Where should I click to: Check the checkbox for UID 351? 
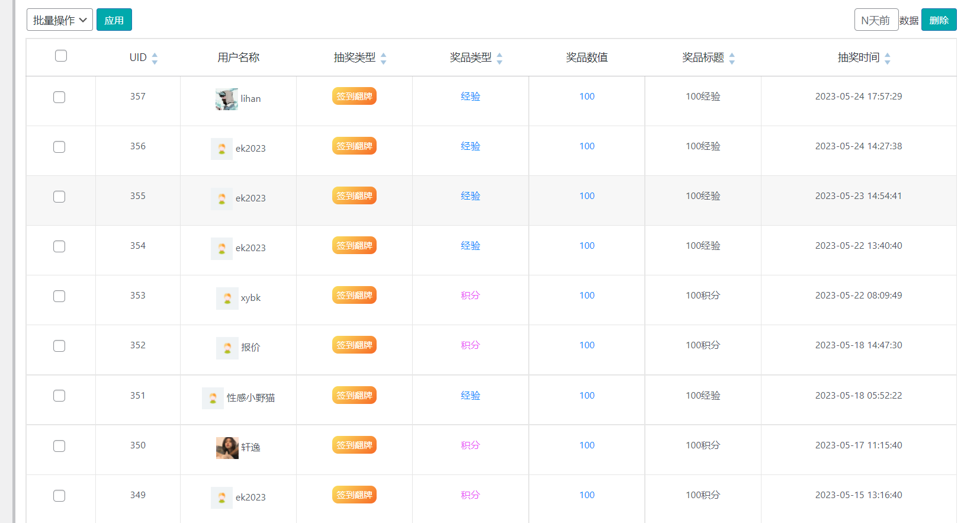coord(59,396)
